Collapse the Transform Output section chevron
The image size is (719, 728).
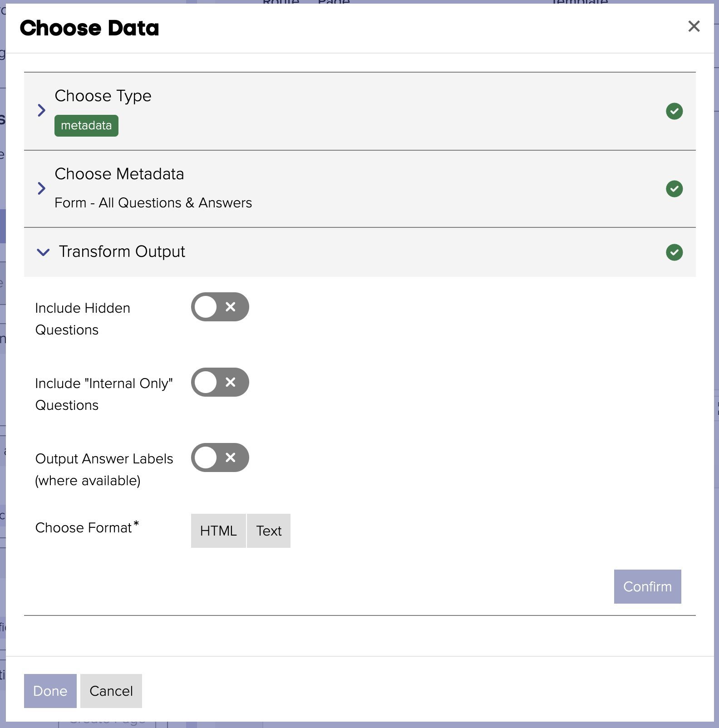pos(43,252)
